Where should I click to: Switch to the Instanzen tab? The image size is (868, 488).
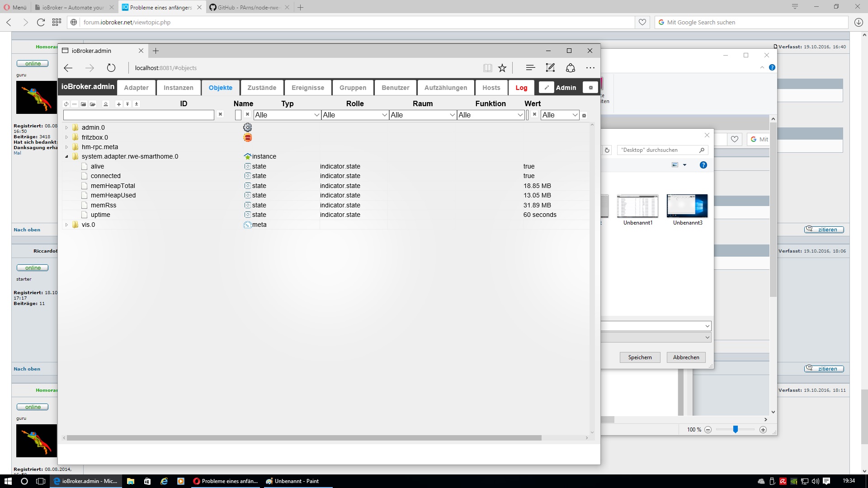click(178, 88)
